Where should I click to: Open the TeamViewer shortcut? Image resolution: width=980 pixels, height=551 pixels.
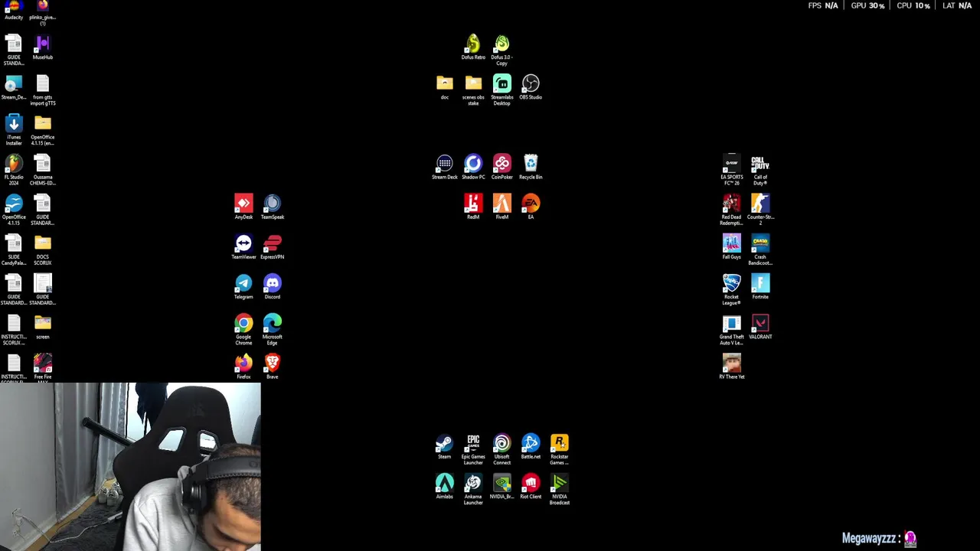243,247
